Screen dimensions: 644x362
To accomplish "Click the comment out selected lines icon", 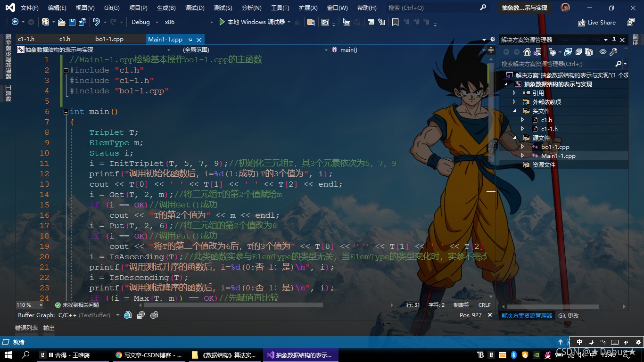I will [x=371, y=22].
